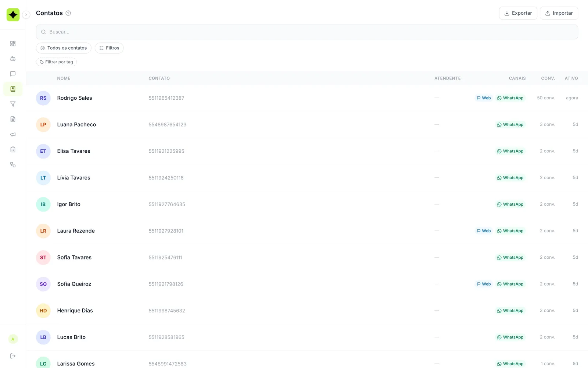Open contact Rodrigo Sales
Screen dimensions: 588x368
[75, 98]
